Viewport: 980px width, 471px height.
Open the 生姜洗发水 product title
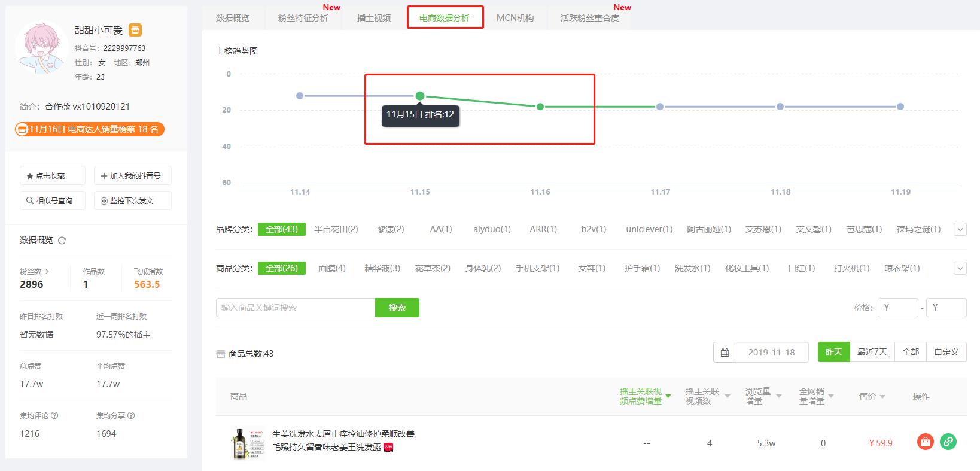[343, 440]
